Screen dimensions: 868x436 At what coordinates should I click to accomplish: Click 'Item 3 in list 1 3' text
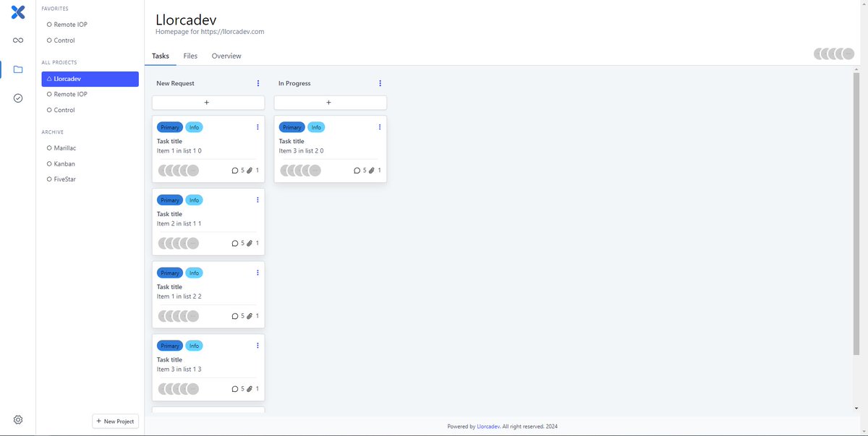click(179, 369)
